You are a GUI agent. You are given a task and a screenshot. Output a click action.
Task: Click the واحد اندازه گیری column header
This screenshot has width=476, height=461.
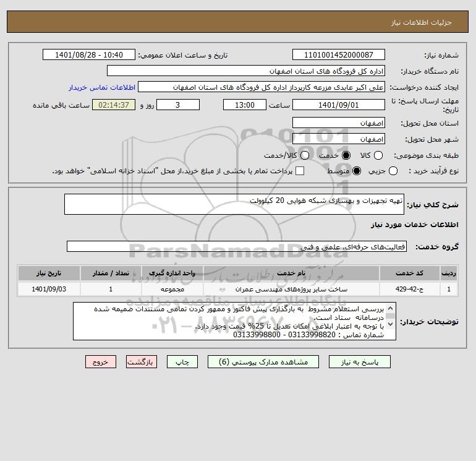[172, 273]
